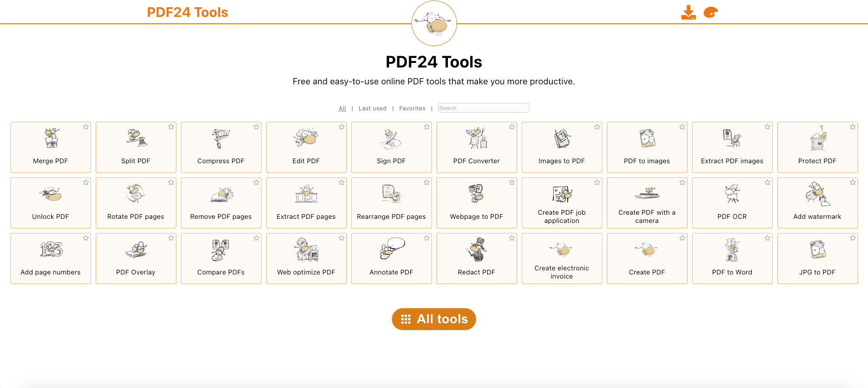Toggle the favorite star on Split PDF
This screenshot has width=868, height=388.
171,127
